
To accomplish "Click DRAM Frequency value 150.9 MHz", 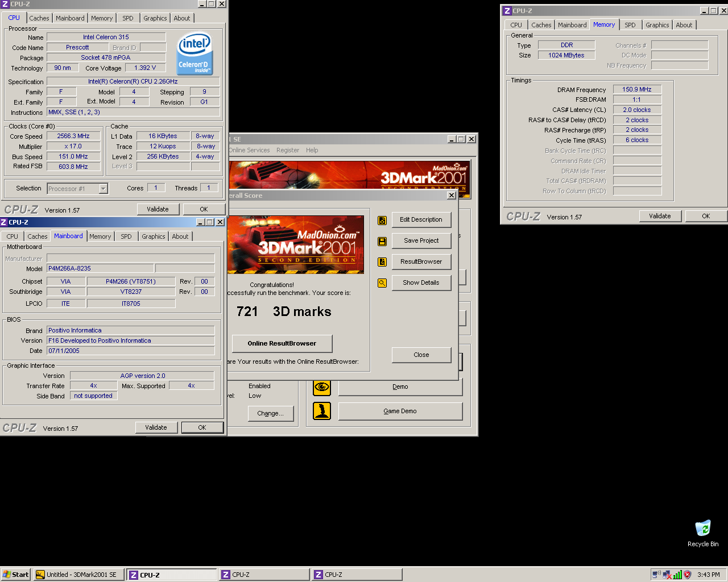I will [637, 89].
